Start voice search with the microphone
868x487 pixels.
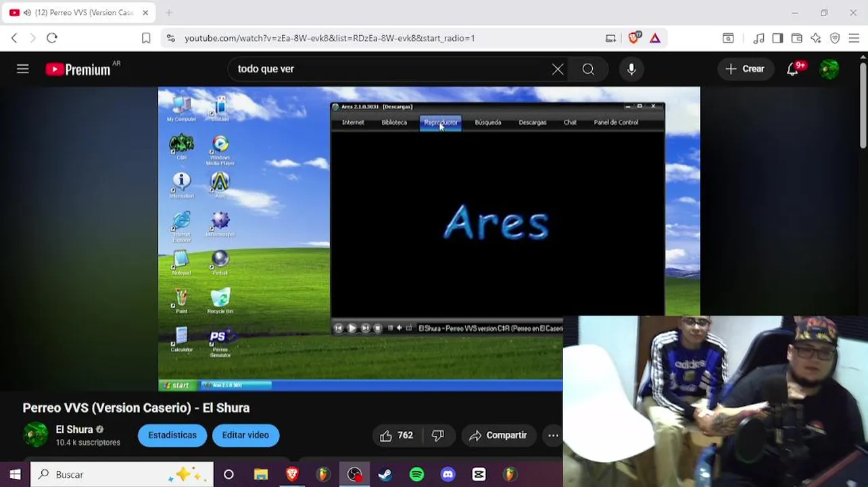point(631,69)
